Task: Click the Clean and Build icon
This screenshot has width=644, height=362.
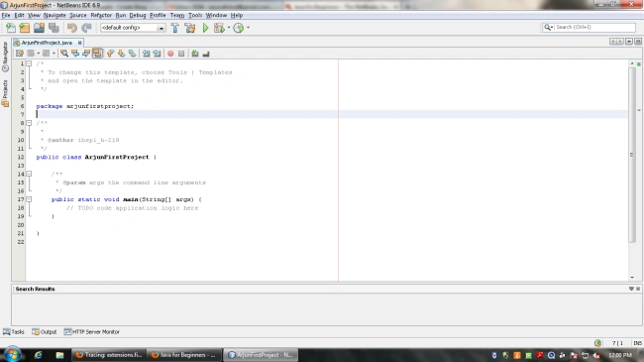Action: [190, 28]
